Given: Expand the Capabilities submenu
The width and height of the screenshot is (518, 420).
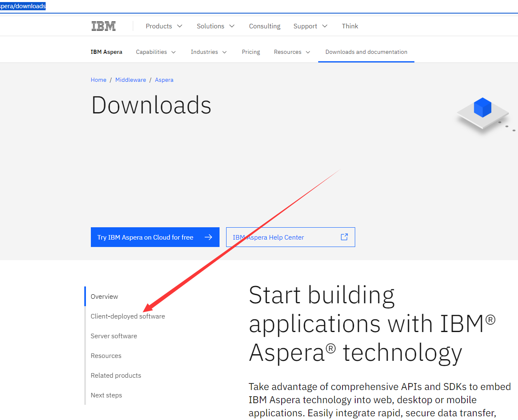Looking at the screenshot, I should coord(156,52).
